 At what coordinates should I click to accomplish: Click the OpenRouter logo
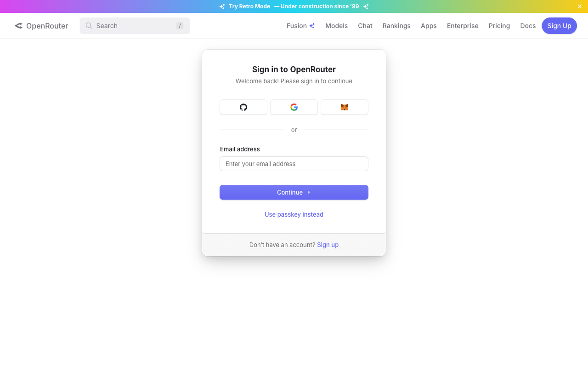click(41, 26)
